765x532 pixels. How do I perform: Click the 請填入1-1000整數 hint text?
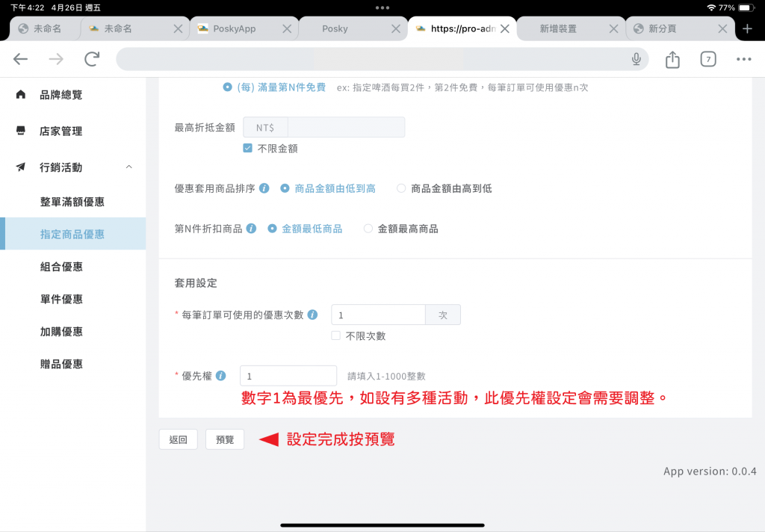pyautogui.click(x=386, y=376)
